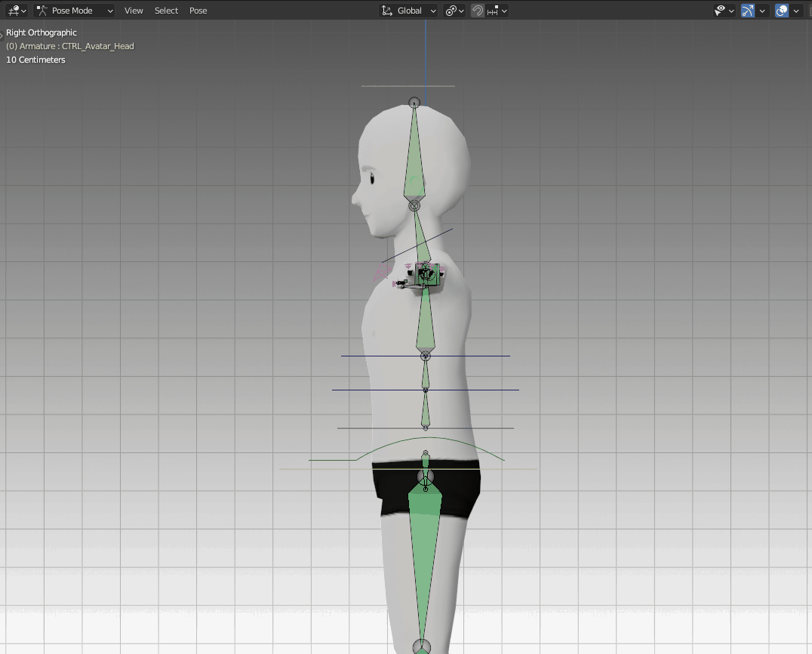Toggle snapping with the magnet icon
The width and height of the screenshot is (812, 654).
point(478,11)
